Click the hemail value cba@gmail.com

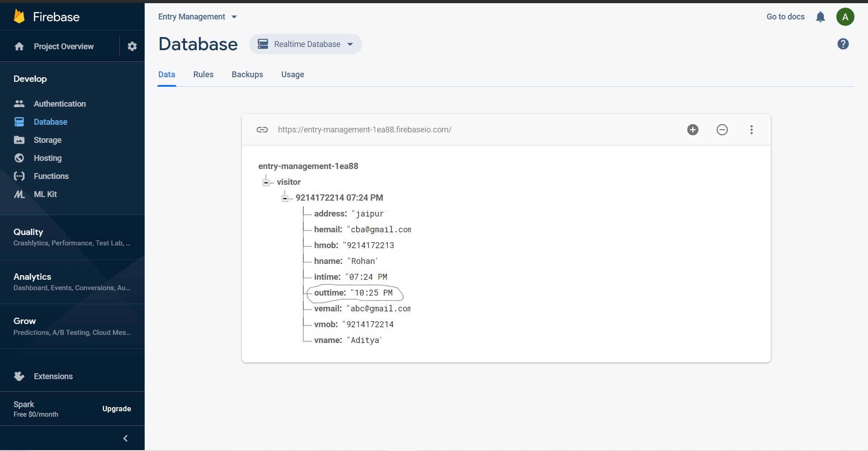coord(379,230)
